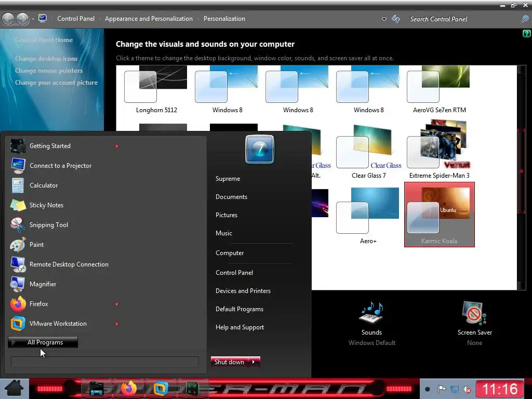Open Action Center flag in tray
Screen dimensions: 532x399
(x=442, y=389)
